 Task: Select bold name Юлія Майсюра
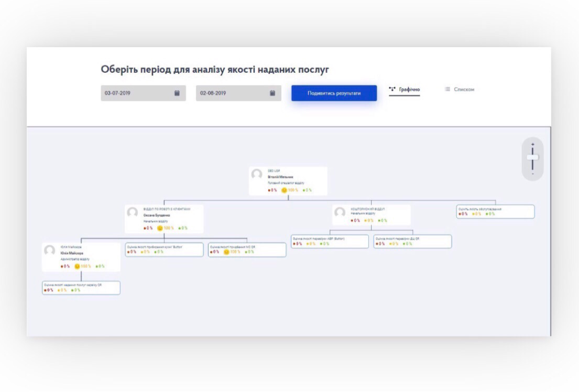[72, 253]
